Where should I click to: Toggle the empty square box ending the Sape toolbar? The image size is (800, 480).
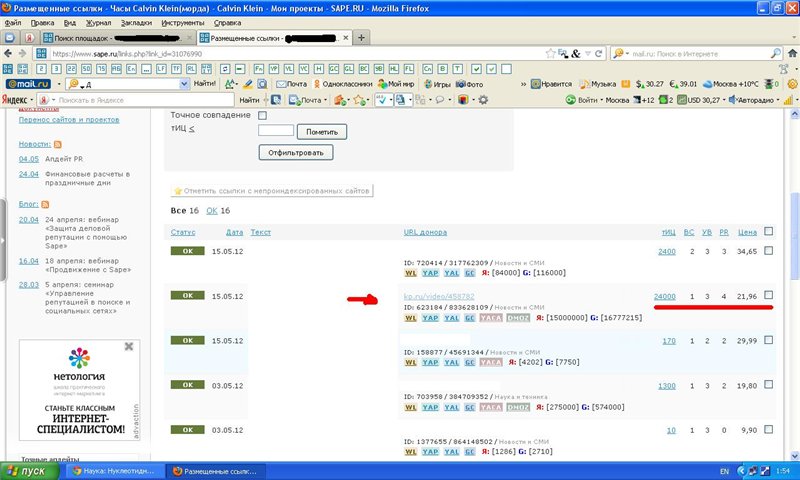506,69
